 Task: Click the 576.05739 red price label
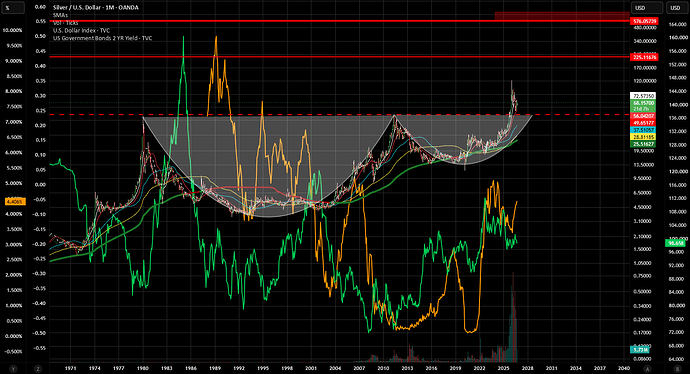644,21
